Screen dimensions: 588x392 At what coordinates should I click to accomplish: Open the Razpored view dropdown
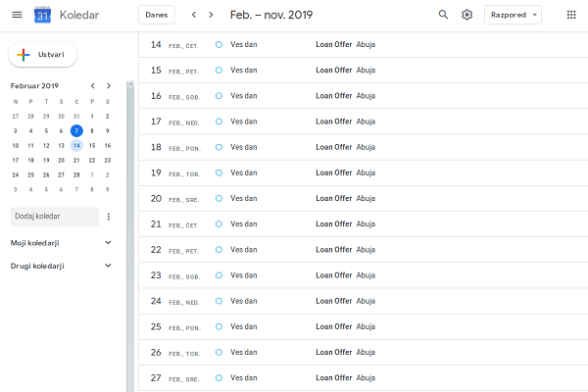point(513,15)
